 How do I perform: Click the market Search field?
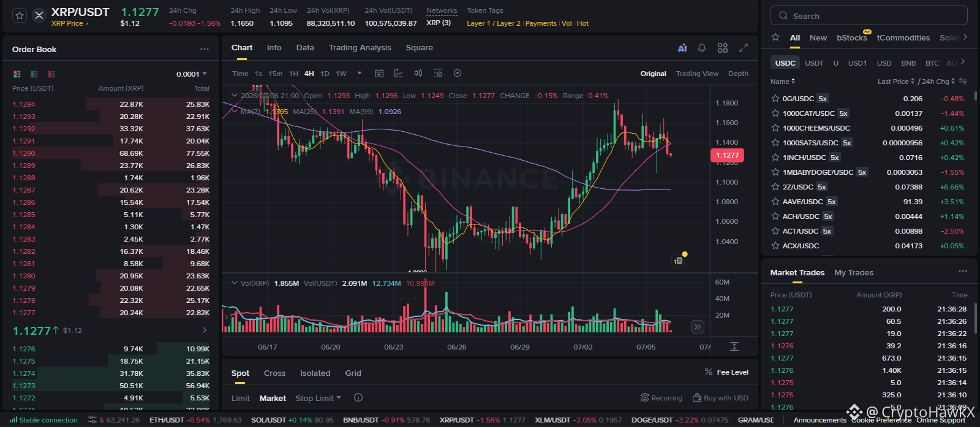point(869,16)
